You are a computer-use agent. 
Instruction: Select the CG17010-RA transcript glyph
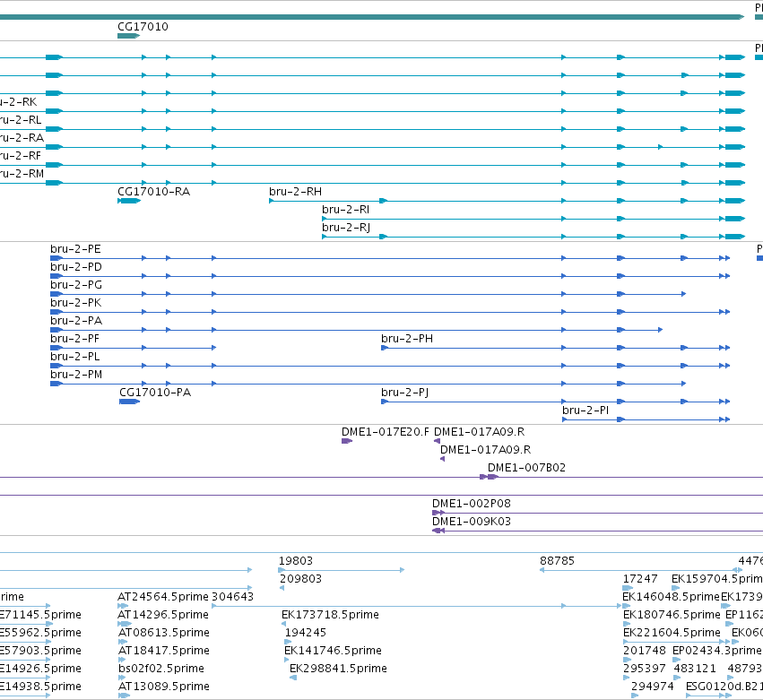click(129, 201)
